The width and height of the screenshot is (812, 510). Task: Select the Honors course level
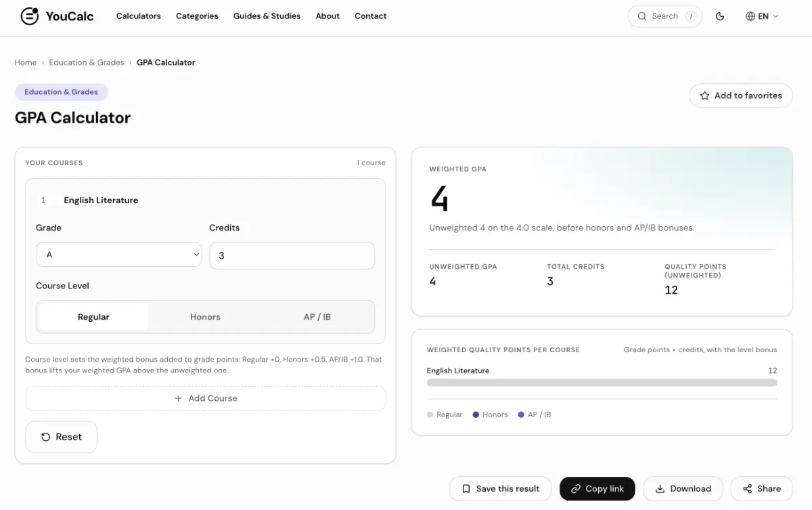click(205, 317)
